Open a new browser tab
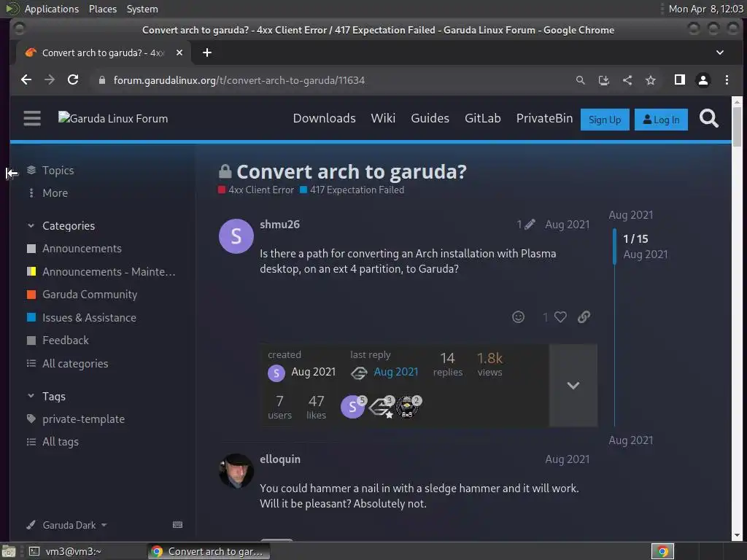The width and height of the screenshot is (747, 560). [x=206, y=52]
